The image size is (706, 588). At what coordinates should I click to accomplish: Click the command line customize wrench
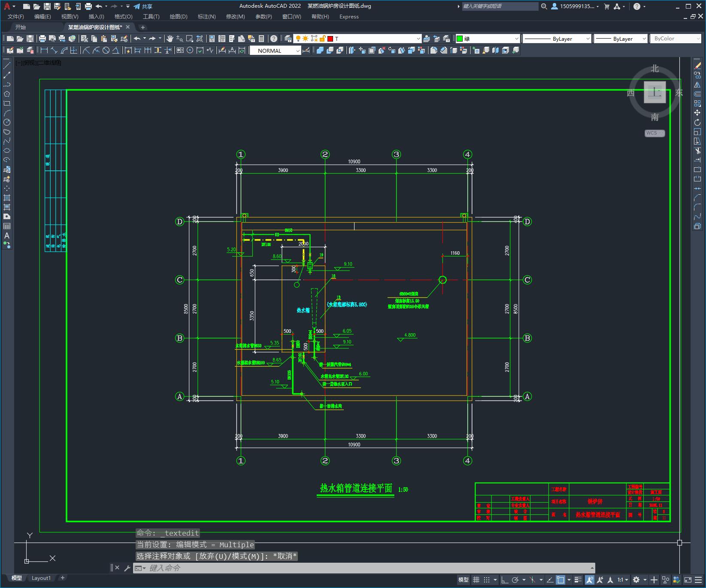click(x=127, y=568)
